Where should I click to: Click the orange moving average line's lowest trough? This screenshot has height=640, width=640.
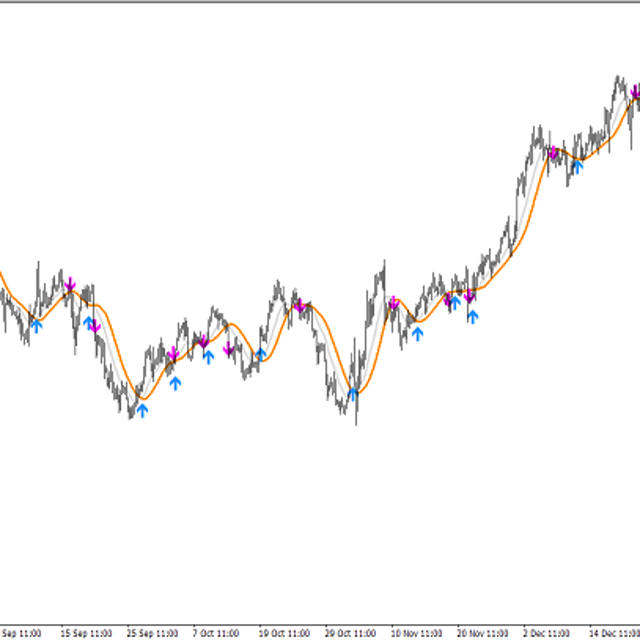145,399
